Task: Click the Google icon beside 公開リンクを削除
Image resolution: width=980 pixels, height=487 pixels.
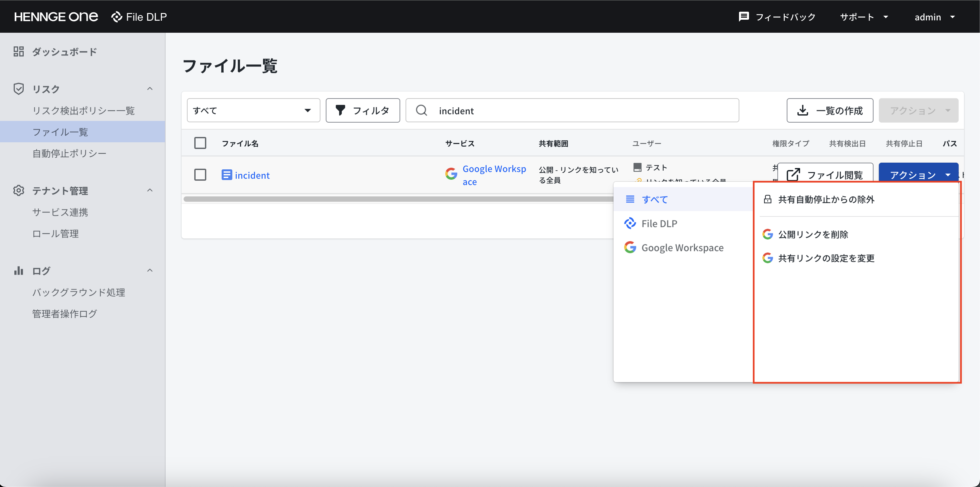Action: click(768, 234)
